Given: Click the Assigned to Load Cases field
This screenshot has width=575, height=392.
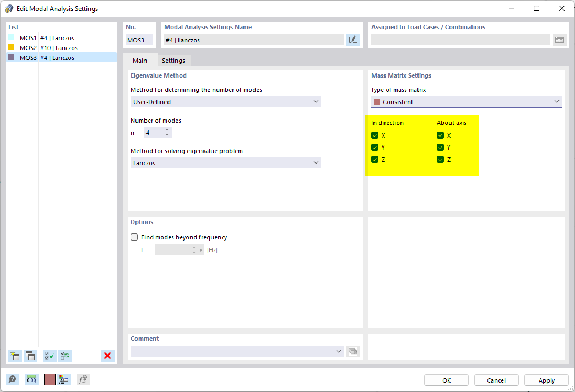Looking at the screenshot, I should (460, 40).
